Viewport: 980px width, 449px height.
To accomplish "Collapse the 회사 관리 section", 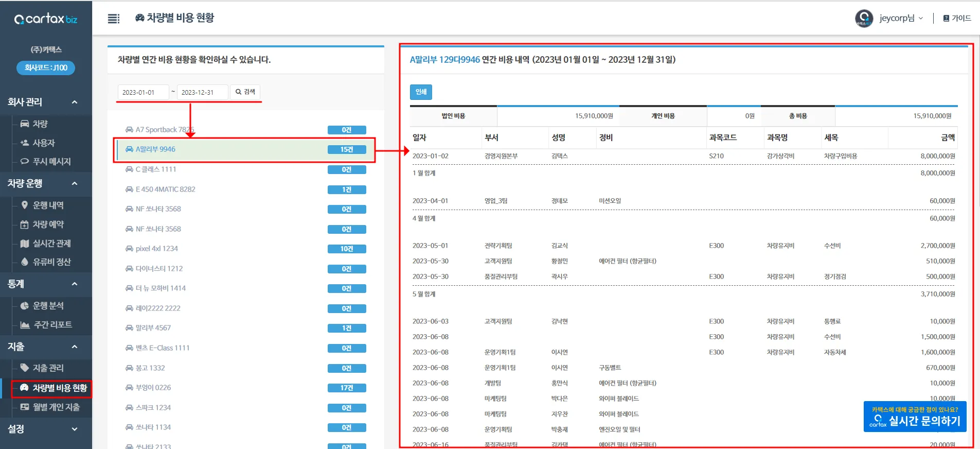I will coord(46,102).
